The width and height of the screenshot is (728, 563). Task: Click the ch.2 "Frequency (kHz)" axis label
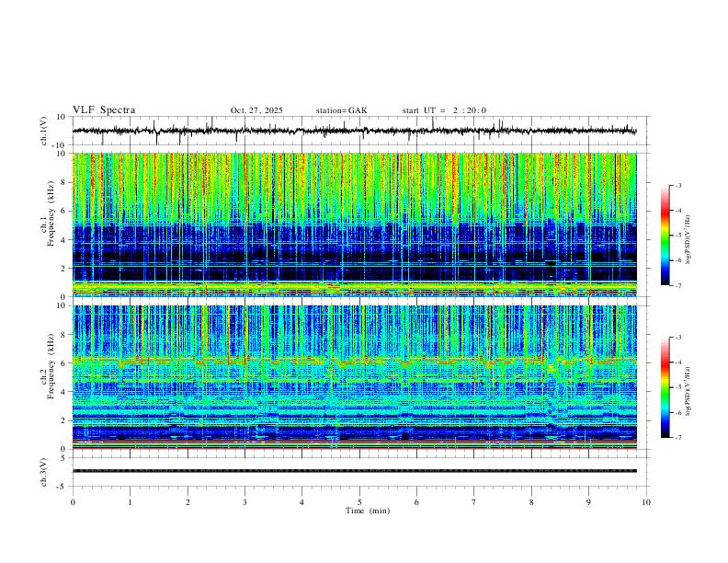click(51, 365)
